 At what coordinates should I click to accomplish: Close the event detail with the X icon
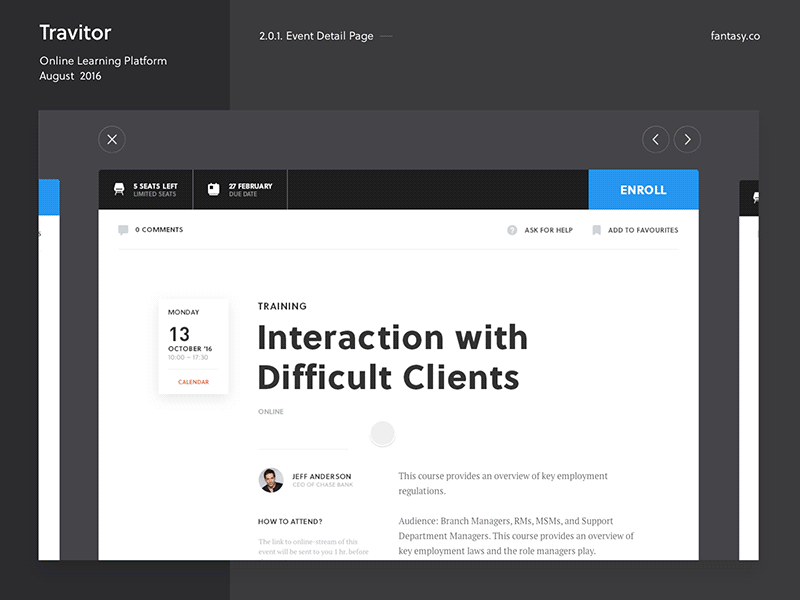point(112,139)
